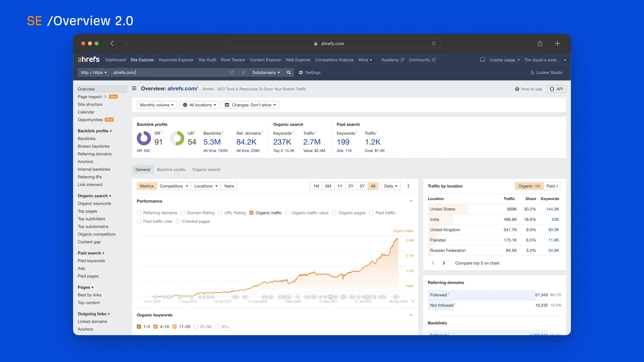Open the All locations dropdown
The width and height of the screenshot is (644, 362).
point(199,105)
